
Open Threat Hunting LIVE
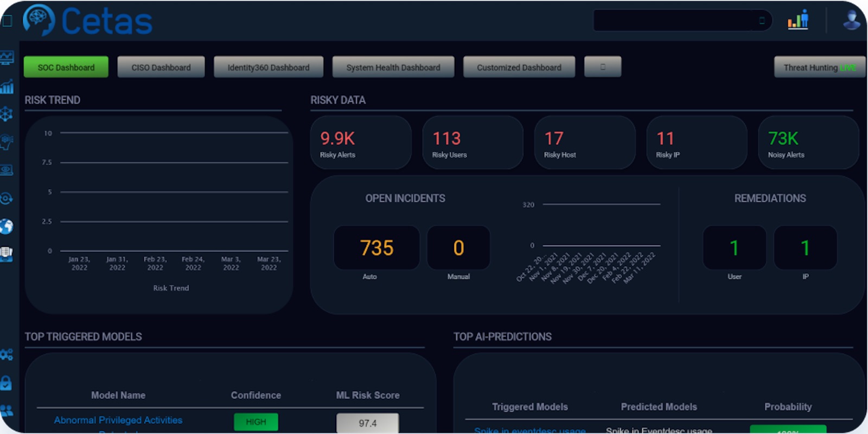pos(820,67)
